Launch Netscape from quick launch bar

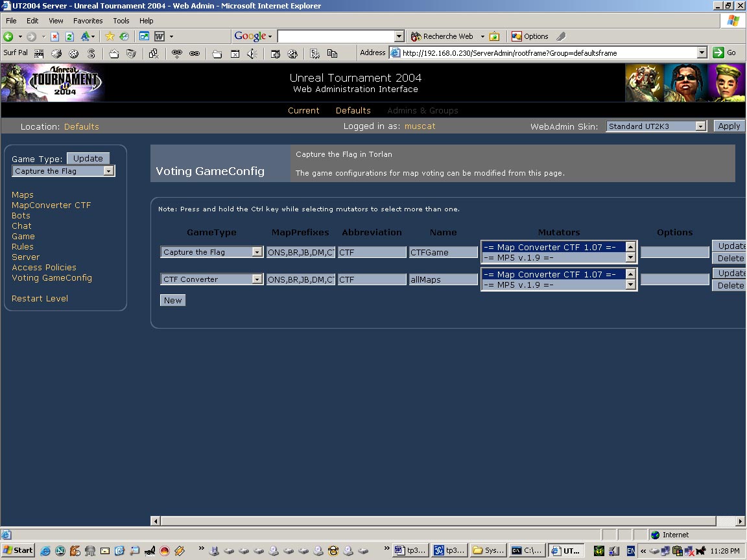tap(60, 551)
